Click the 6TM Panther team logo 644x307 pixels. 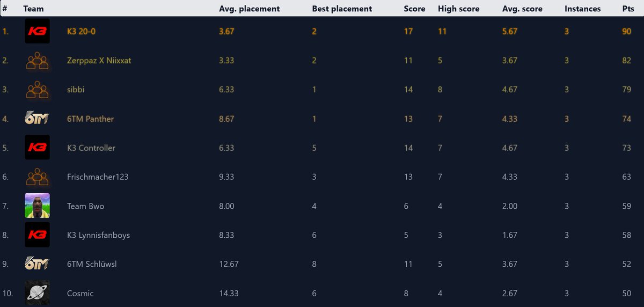click(x=37, y=119)
